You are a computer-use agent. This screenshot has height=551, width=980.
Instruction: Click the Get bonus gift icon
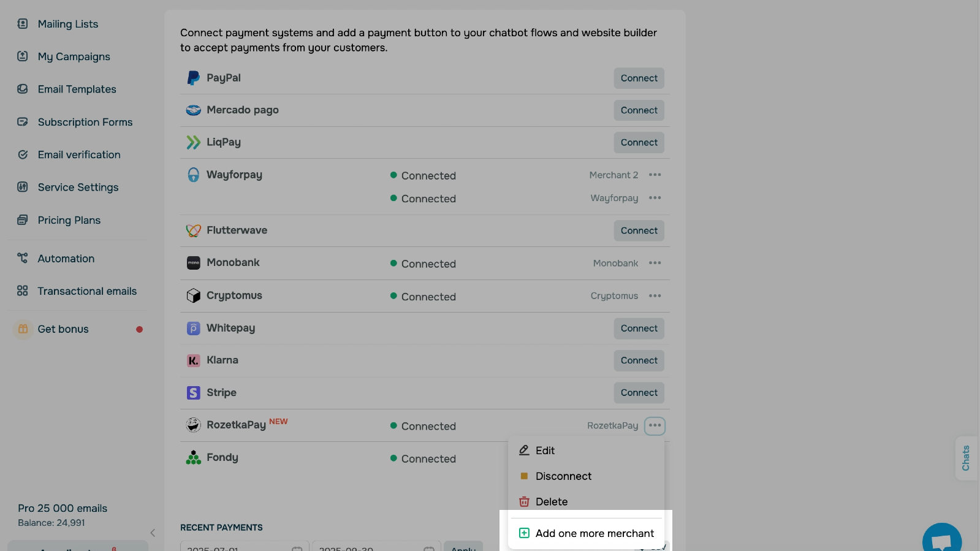pyautogui.click(x=23, y=329)
